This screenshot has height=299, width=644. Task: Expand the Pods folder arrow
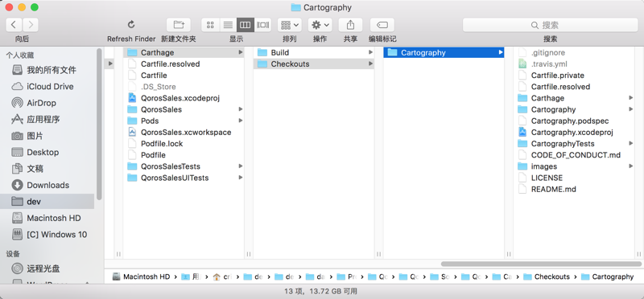[240, 121]
